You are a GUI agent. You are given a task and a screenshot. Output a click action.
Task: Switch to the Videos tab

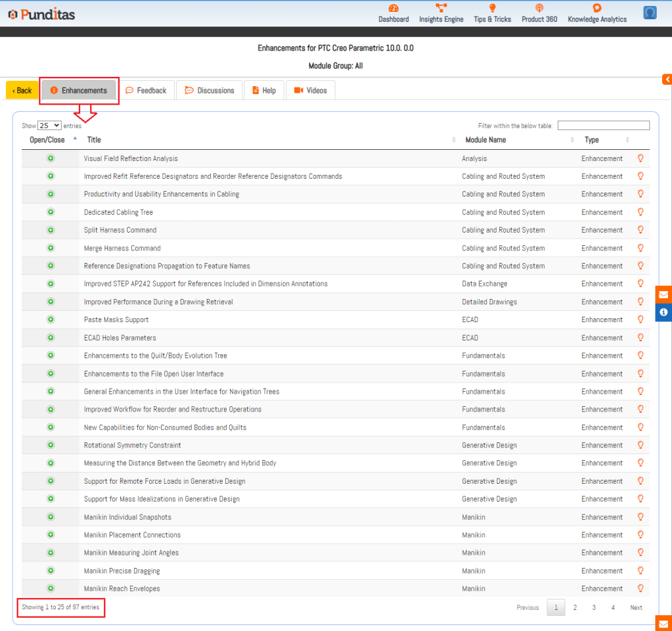click(310, 91)
